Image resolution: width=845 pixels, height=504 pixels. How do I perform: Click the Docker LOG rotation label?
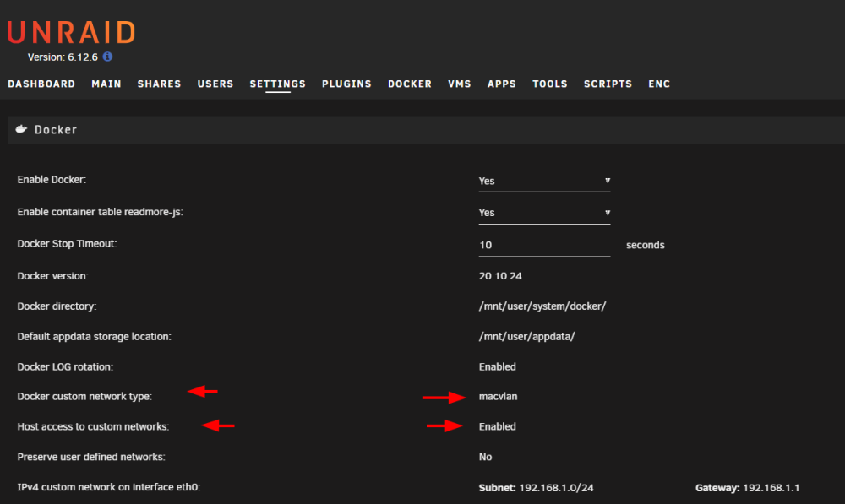pos(65,366)
